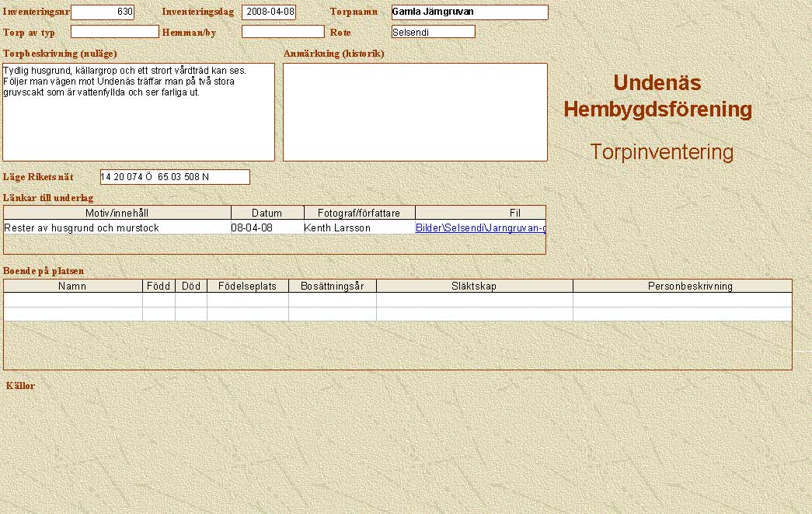Click the Torpnamn field Gamla Järngruvan
This screenshot has height=514, width=812.
pos(469,12)
